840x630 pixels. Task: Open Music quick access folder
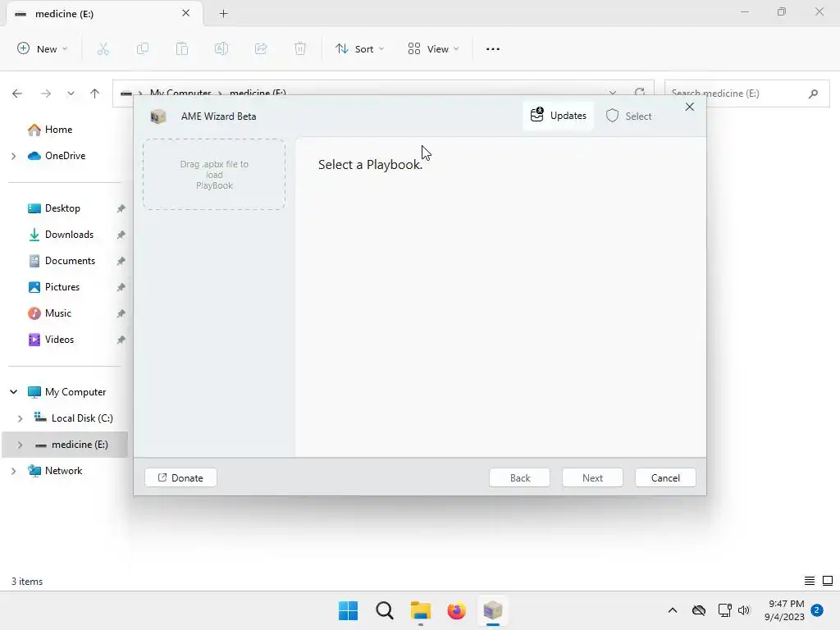(x=57, y=313)
